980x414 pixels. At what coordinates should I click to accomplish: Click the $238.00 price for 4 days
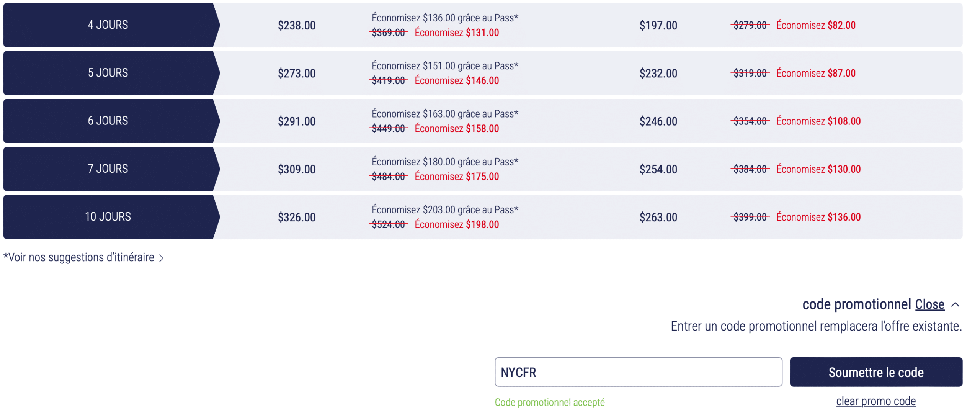297,25
